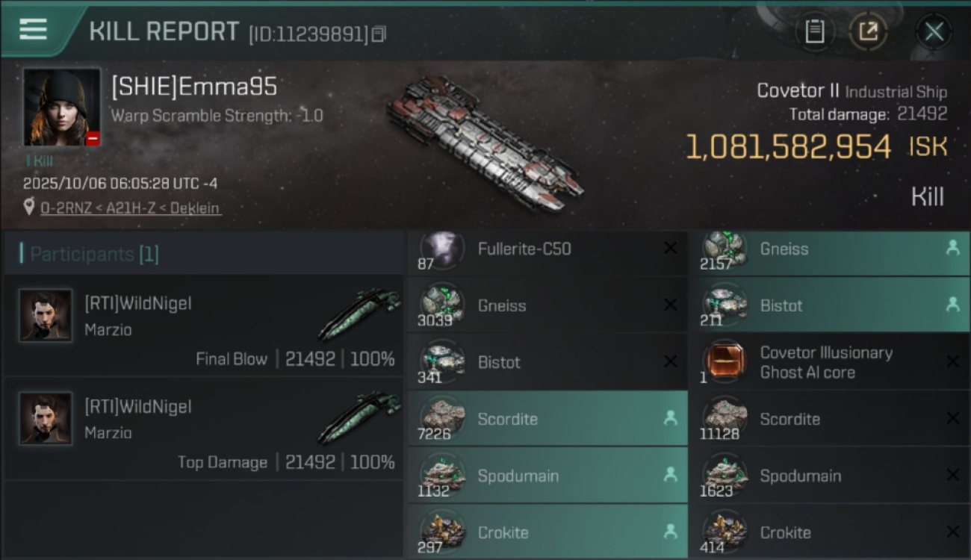Viewport: 971px width, 560px height.
Task: Select the Scordite row with 7226 units
Action: (x=547, y=419)
